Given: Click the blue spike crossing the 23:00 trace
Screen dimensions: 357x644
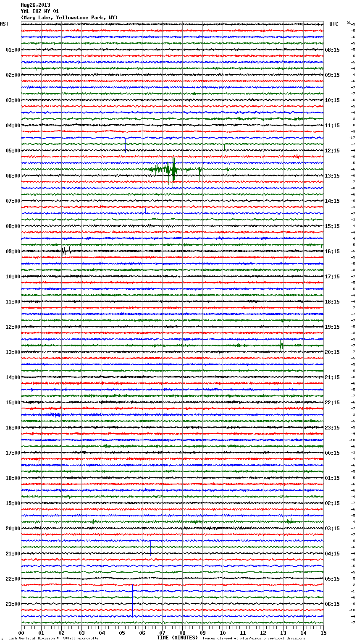Looking at the screenshot, I should pyautogui.click(x=132, y=601).
